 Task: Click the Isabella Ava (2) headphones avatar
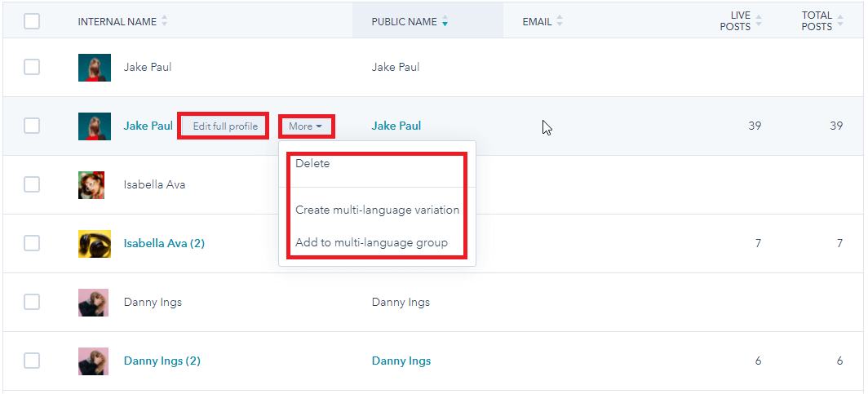pos(94,243)
